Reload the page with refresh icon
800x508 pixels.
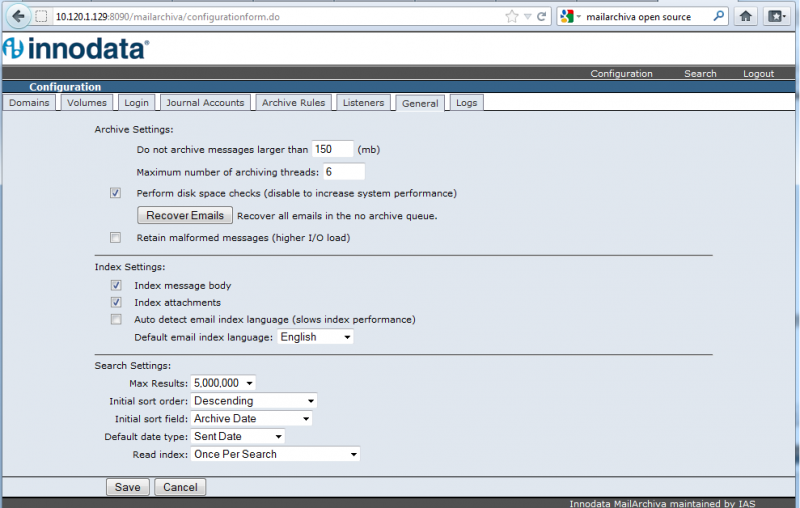pos(542,16)
